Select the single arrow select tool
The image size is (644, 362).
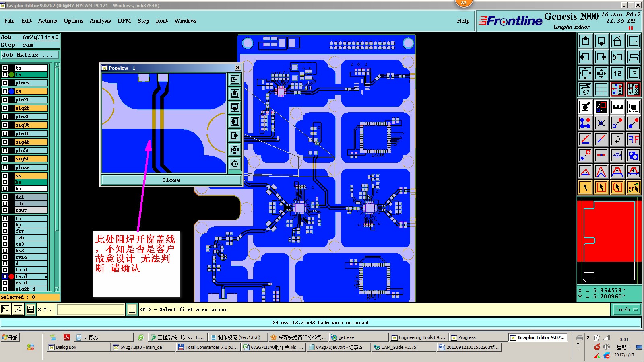[x=585, y=187]
